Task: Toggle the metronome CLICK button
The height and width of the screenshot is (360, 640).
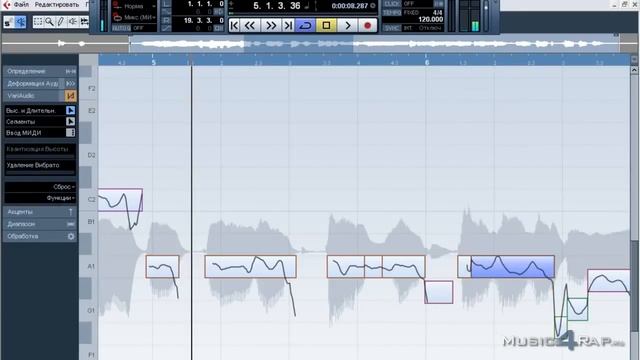Action: tap(392, 4)
